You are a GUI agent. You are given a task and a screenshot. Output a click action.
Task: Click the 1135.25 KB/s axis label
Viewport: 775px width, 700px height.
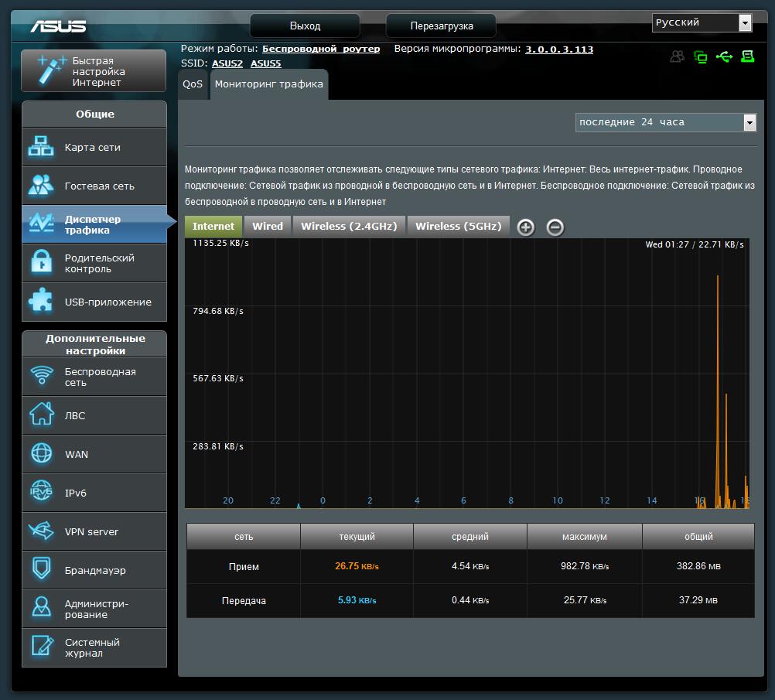pos(220,243)
